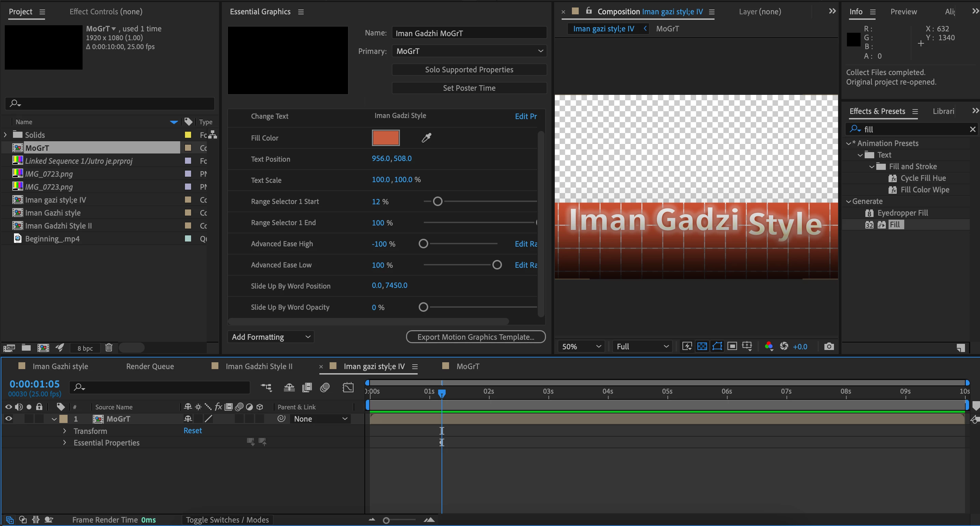Click the Solo Supported Properties button
The width and height of the screenshot is (980, 526).
(x=469, y=70)
